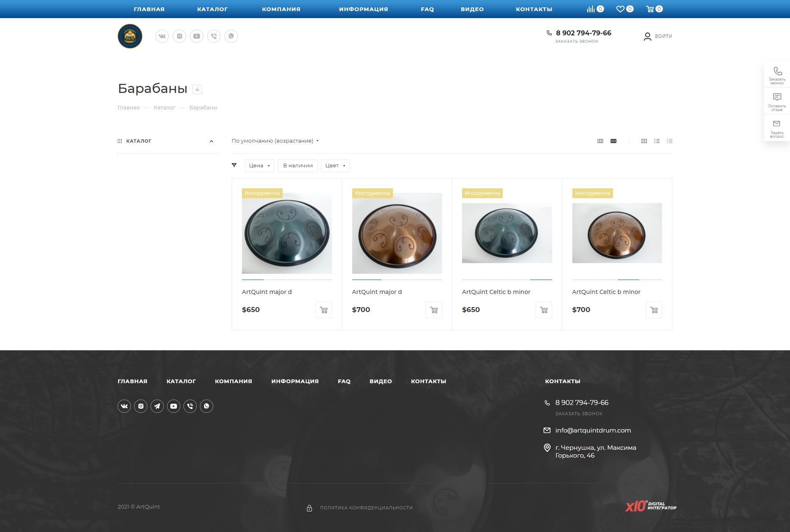The image size is (790, 532).
Task: Open ВИДЕО in top navigation
Action: tap(472, 9)
